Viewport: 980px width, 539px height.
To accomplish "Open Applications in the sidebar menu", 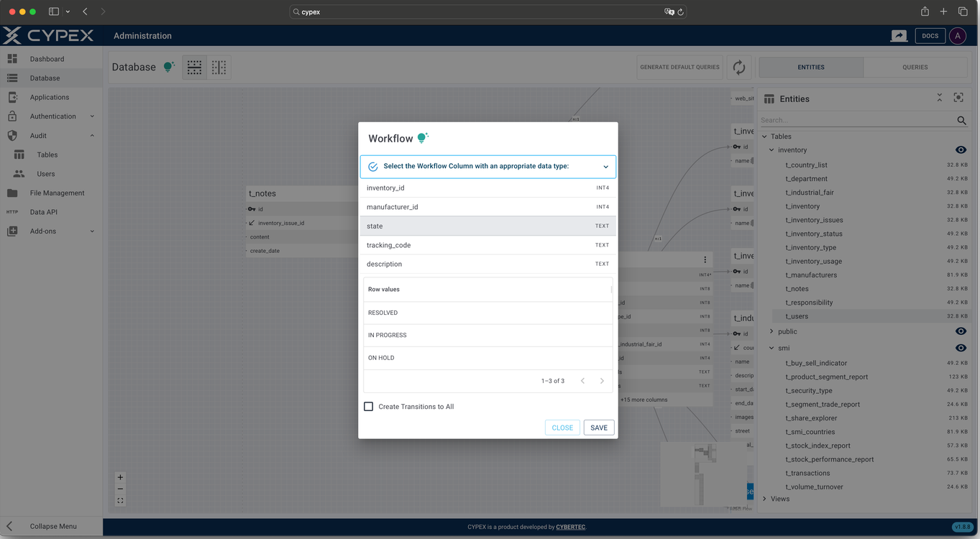I will (50, 97).
